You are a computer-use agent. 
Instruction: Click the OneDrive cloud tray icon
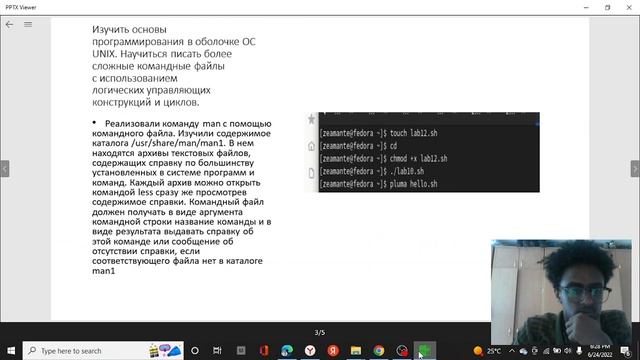[523, 351]
